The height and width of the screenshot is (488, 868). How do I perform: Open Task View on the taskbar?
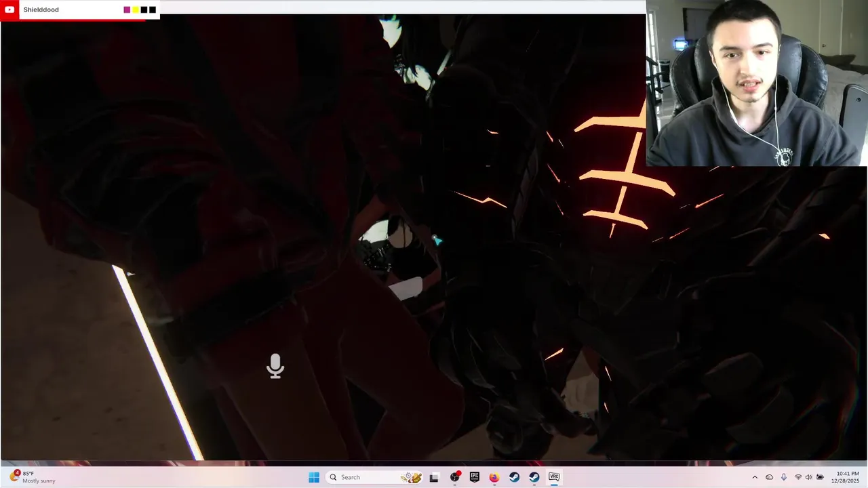(434, 477)
